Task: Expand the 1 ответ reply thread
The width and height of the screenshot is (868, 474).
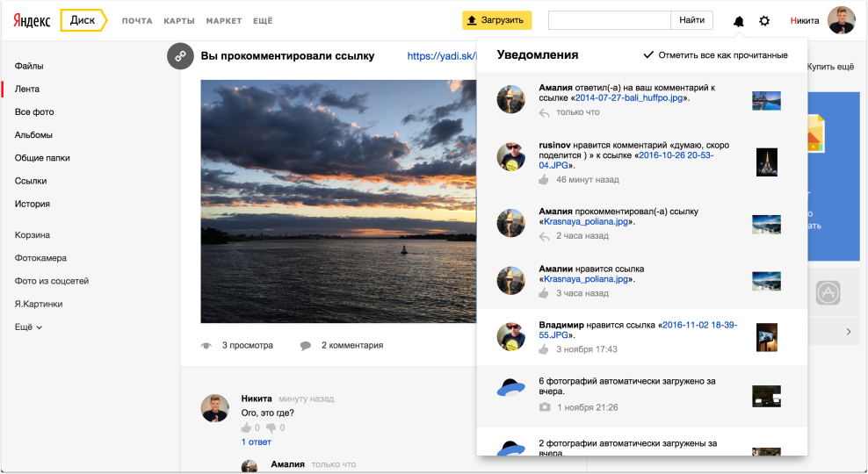Action: [257, 442]
